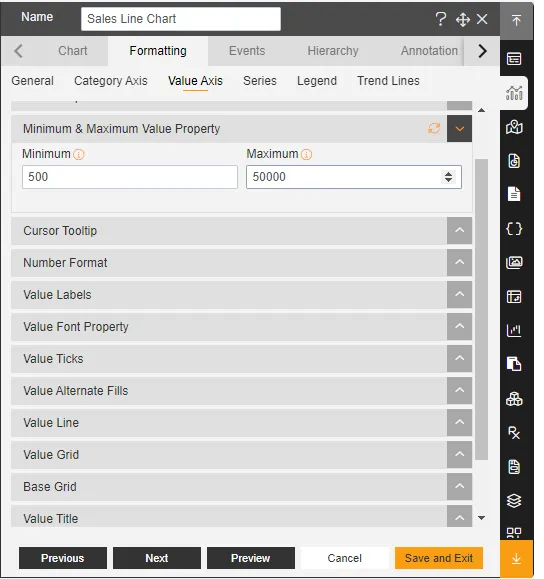Click the scroll-to-top arrow icon in sidebar
Viewport: 544px width, 579px height.
(x=516, y=20)
